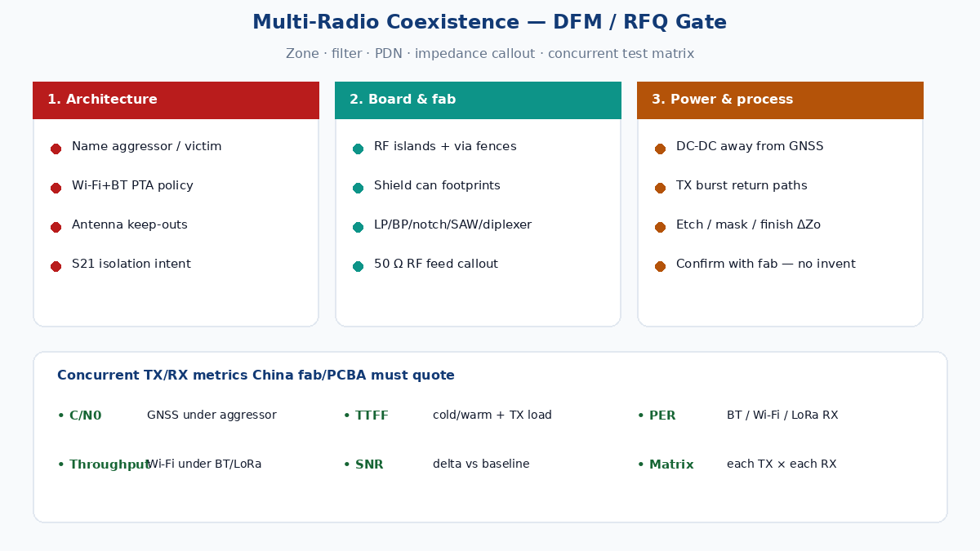
Task: Click the text Wi-Fi under BT/LoRa
Action: click(x=204, y=464)
